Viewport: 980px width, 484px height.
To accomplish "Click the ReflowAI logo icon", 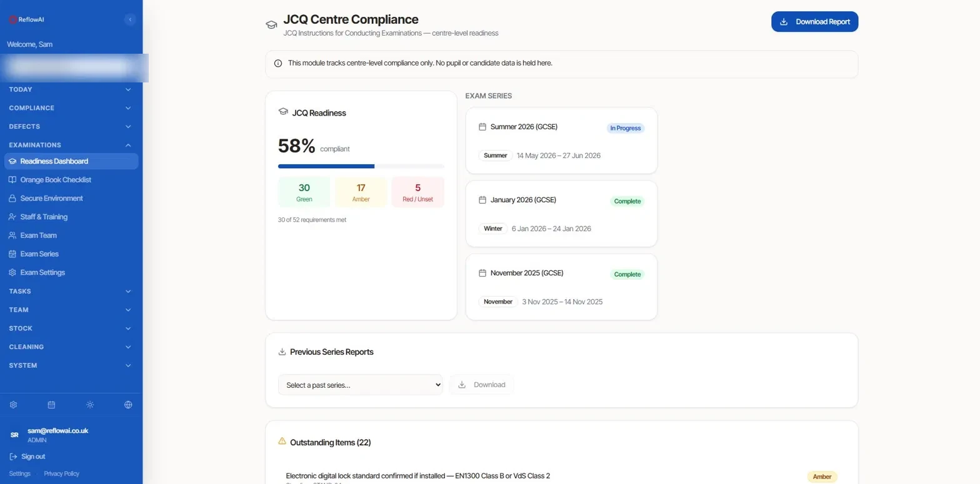I will coord(12,19).
